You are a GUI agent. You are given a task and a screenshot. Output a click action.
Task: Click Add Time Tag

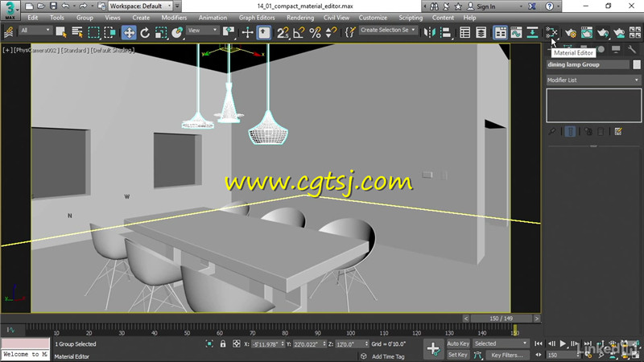pos(388,356)
